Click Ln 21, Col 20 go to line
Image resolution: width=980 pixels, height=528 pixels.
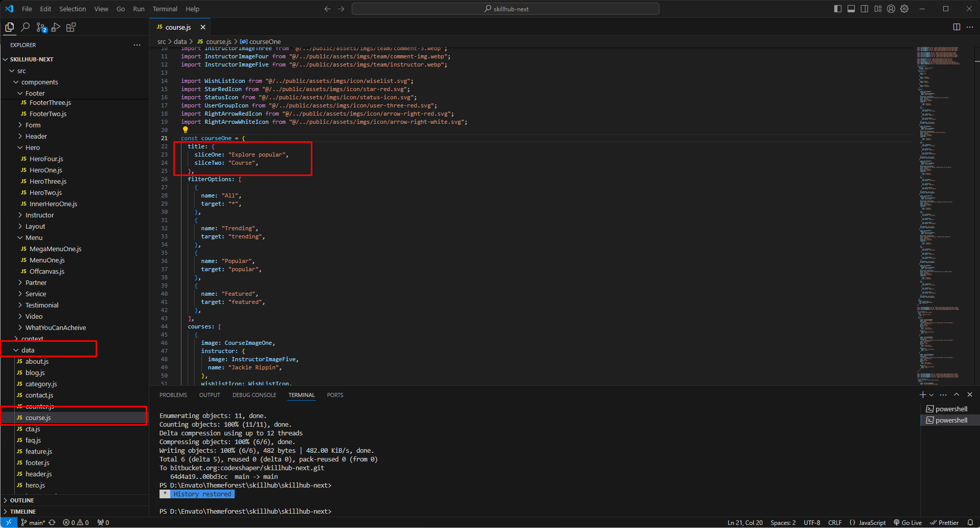point(745,522)
